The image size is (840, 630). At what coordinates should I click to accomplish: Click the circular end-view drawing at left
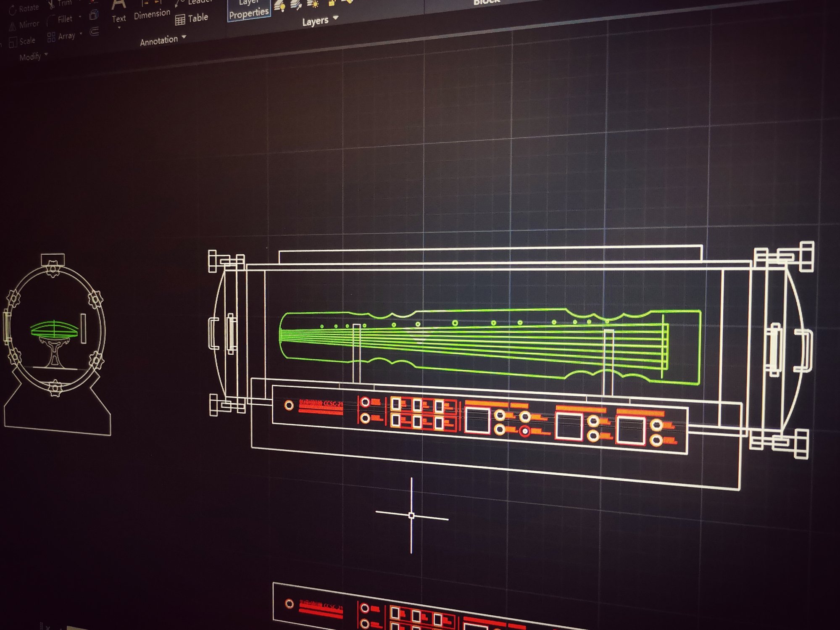click(x=55, y=328)
